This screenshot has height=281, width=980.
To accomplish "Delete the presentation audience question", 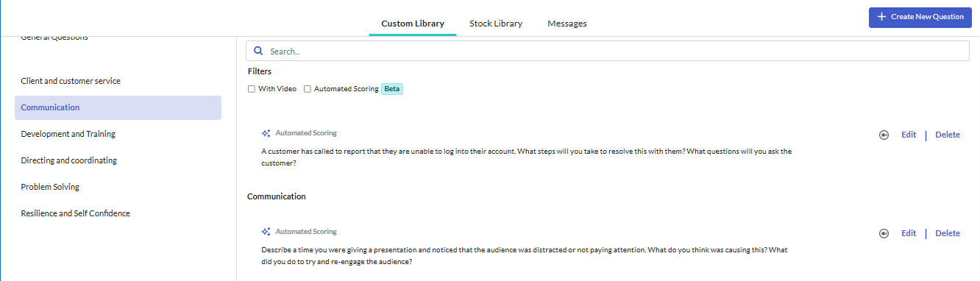I will [x=948, y=233].
